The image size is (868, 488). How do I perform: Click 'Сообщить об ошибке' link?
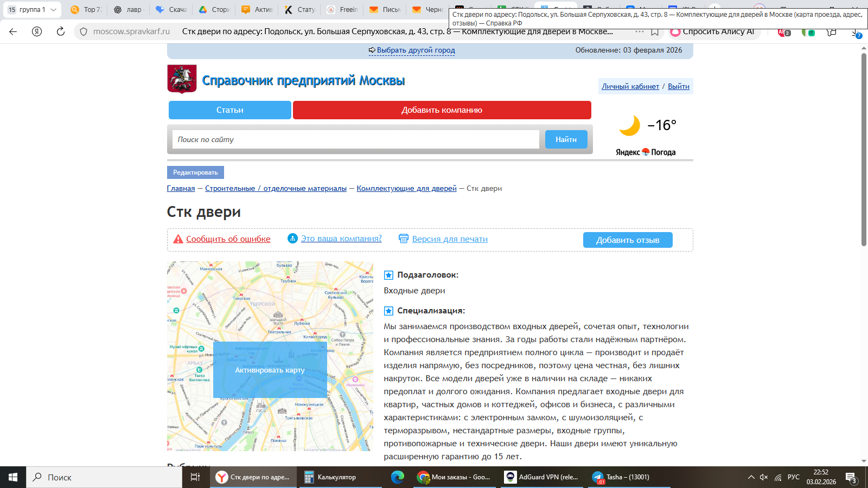click(x=228, y=239)
